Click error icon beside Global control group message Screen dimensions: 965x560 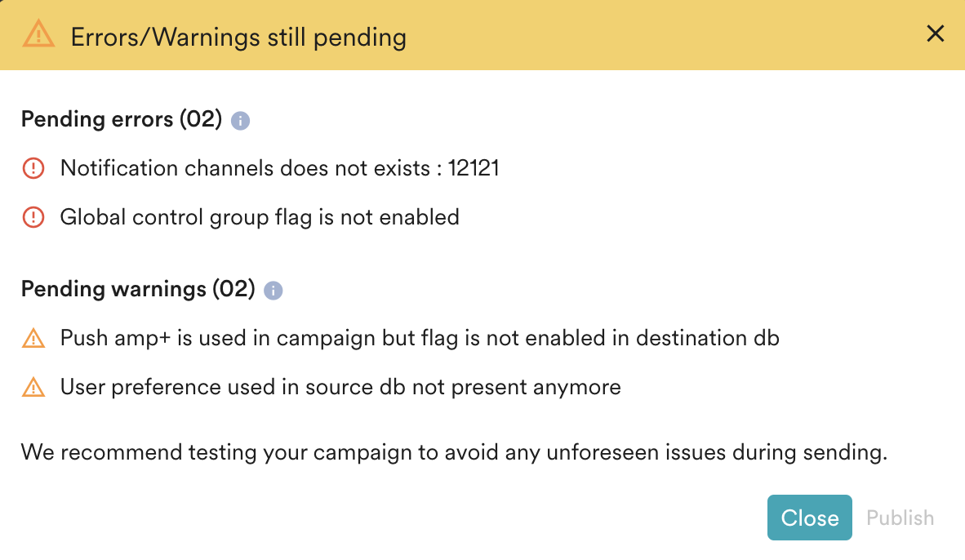pos(33,217)
